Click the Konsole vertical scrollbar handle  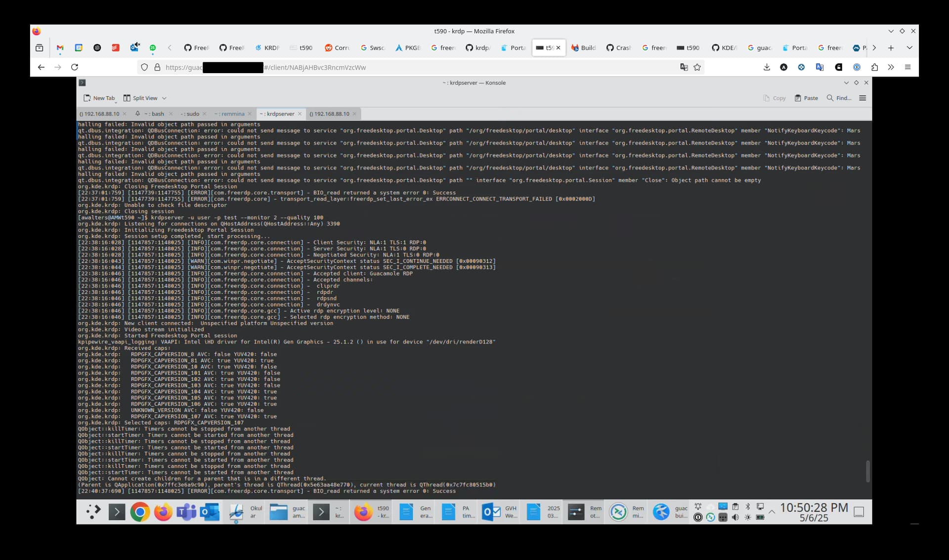point(867,471)
